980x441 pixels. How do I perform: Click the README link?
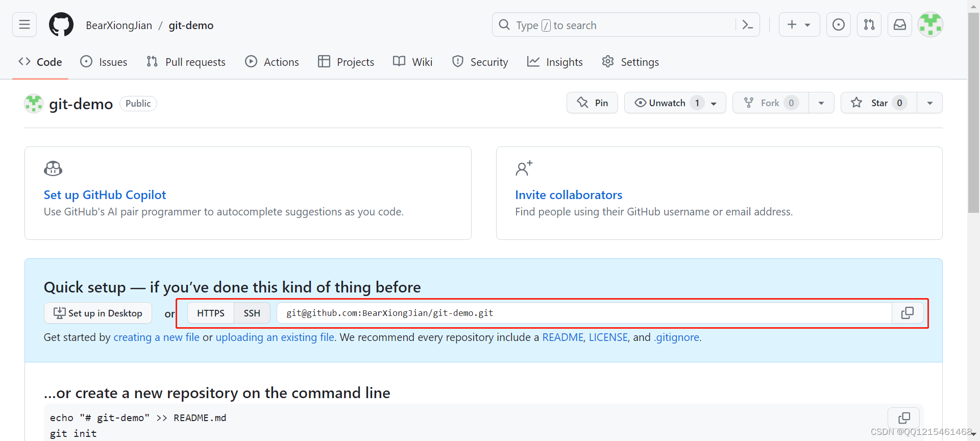click(562, 337)
